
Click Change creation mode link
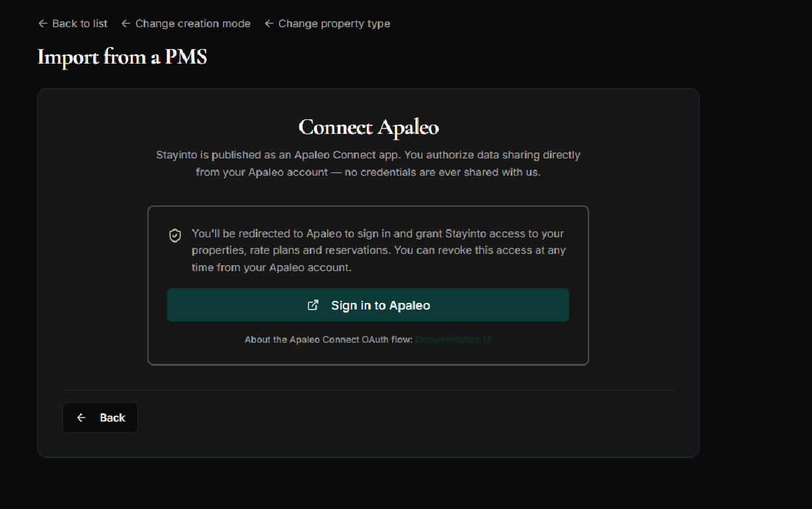click(186, 24)
